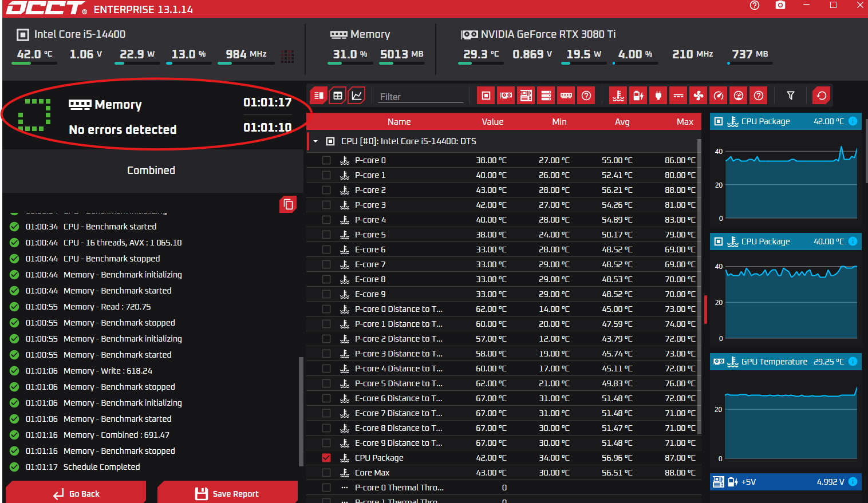The width and height of the screenshot is (868, 503).
Task: Toggle the power plug sensor type filter
Action: [x=658, y=96]
